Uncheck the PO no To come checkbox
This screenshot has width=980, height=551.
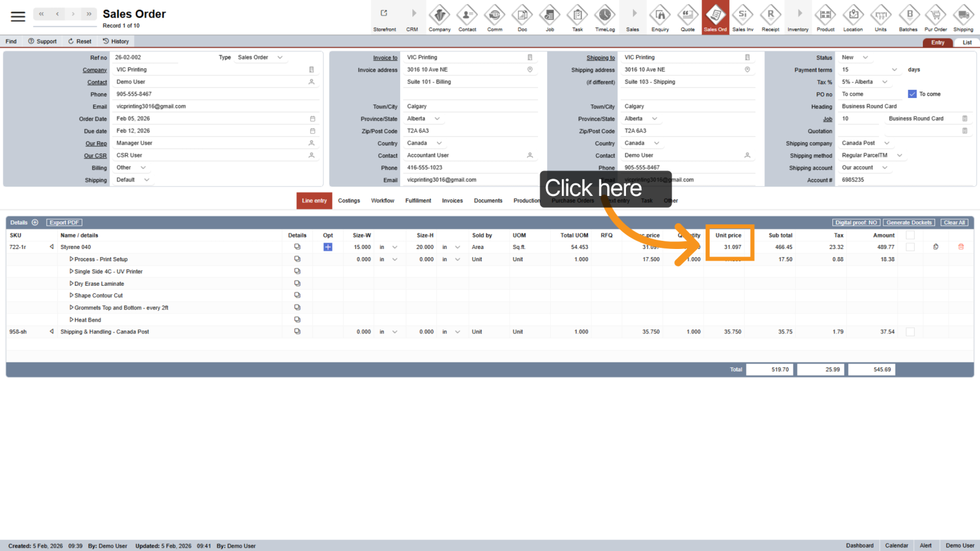point(912,94)
